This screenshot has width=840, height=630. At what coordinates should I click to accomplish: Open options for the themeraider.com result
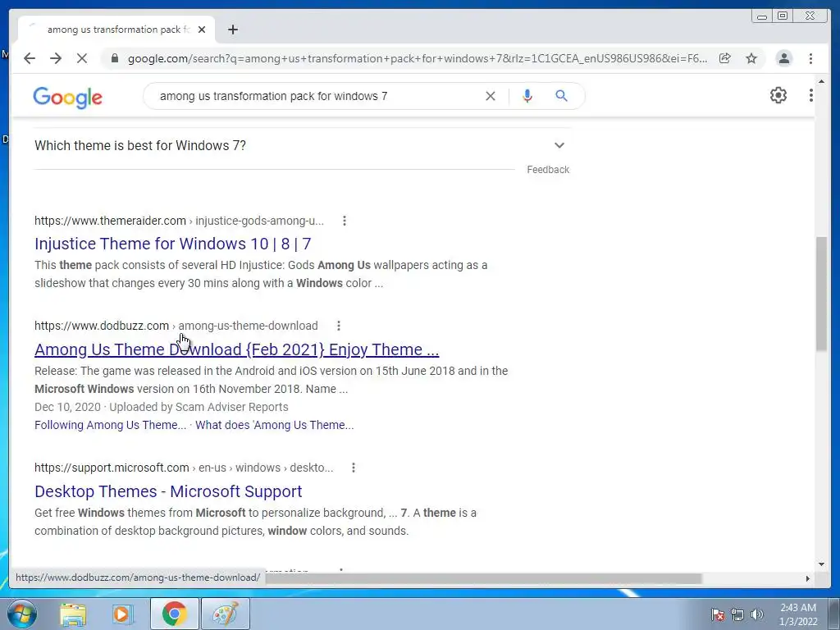(x=345, y=221)
